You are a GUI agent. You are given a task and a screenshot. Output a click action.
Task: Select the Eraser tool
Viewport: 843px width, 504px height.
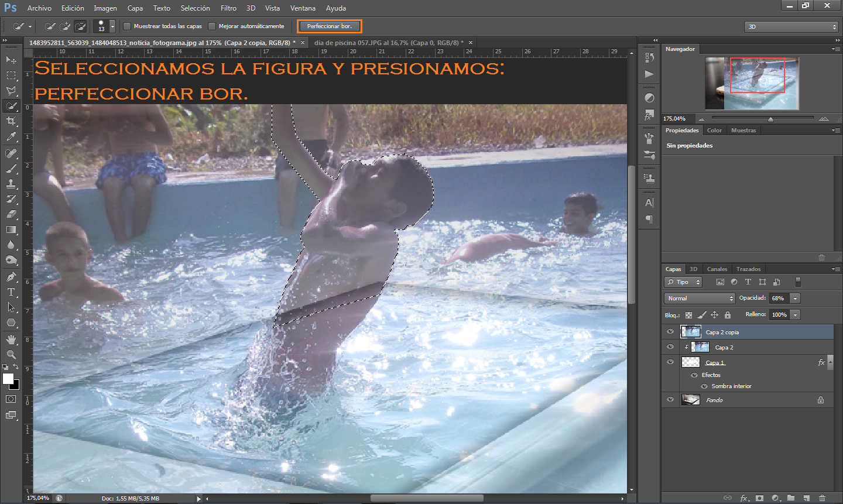(11, 214)
